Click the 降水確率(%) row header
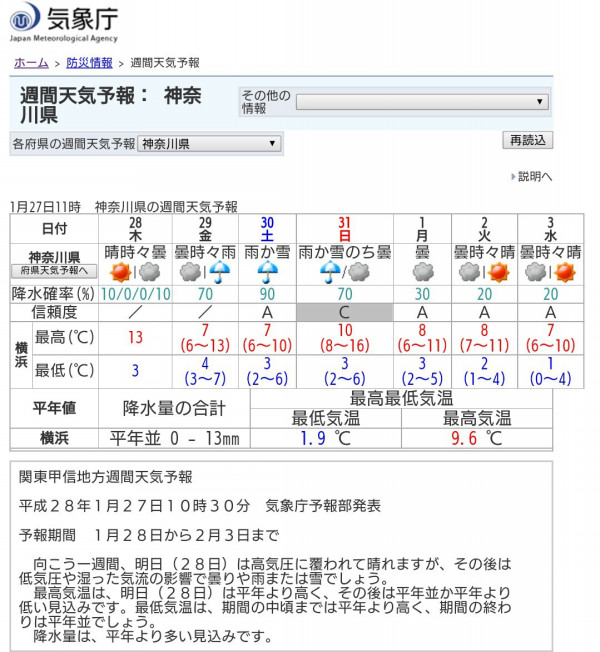 (x=54, y=294)
